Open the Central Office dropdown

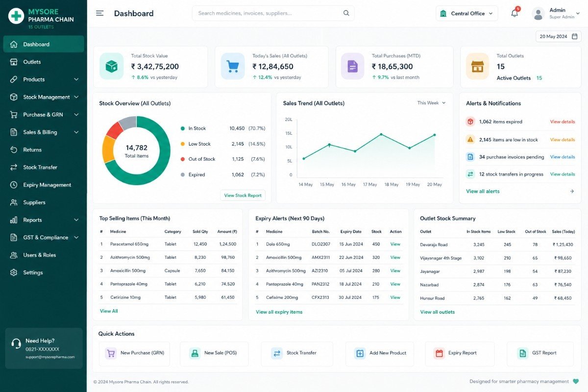pyautogui.click(x=466, y=13)
